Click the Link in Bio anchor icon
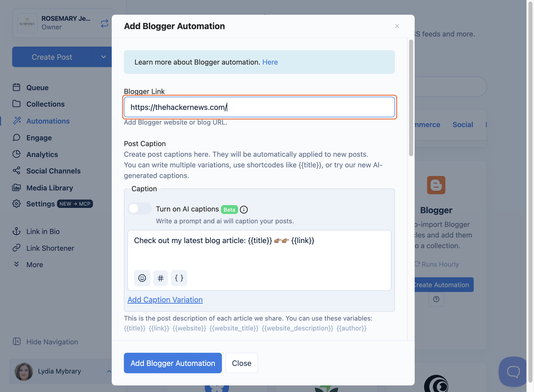Screen dimensions: 534x392 coord(16,231)
